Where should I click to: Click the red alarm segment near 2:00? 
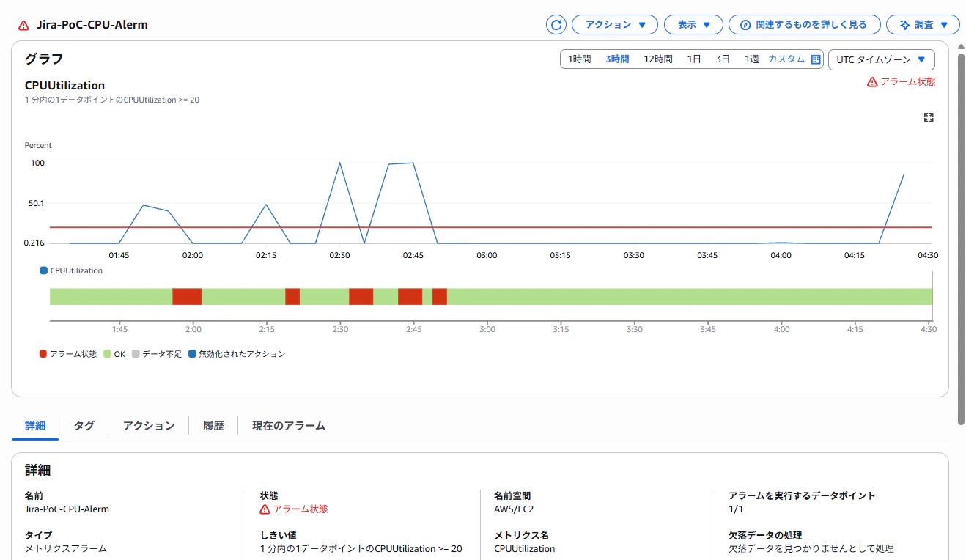click(x=187, y=297)
